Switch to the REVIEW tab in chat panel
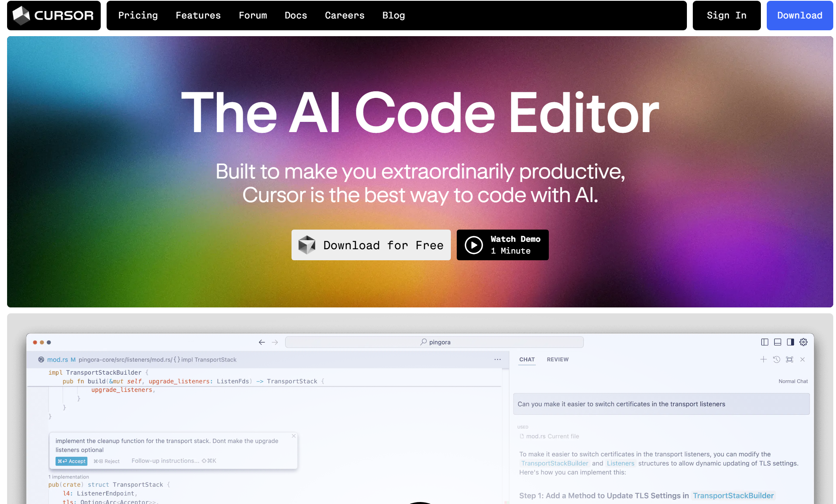This screenshot has height=504, width=836. point(558,360)
